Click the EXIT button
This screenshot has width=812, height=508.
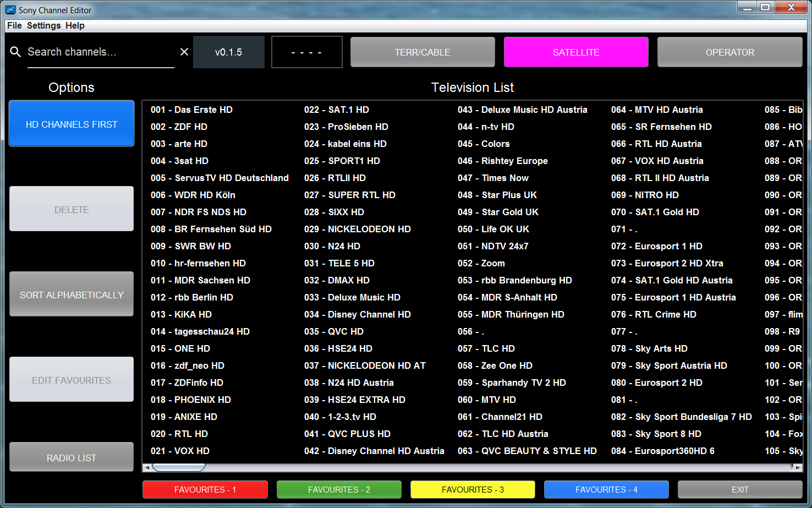740,489
